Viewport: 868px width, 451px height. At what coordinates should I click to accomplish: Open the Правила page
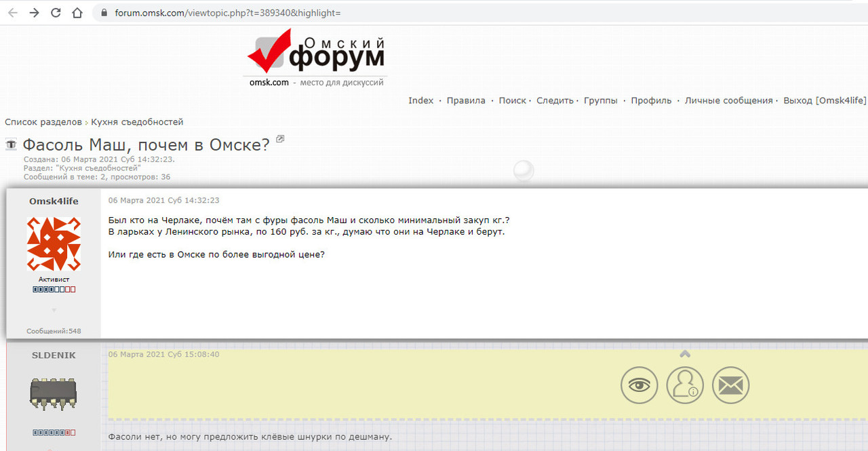[x=466, y=100]
